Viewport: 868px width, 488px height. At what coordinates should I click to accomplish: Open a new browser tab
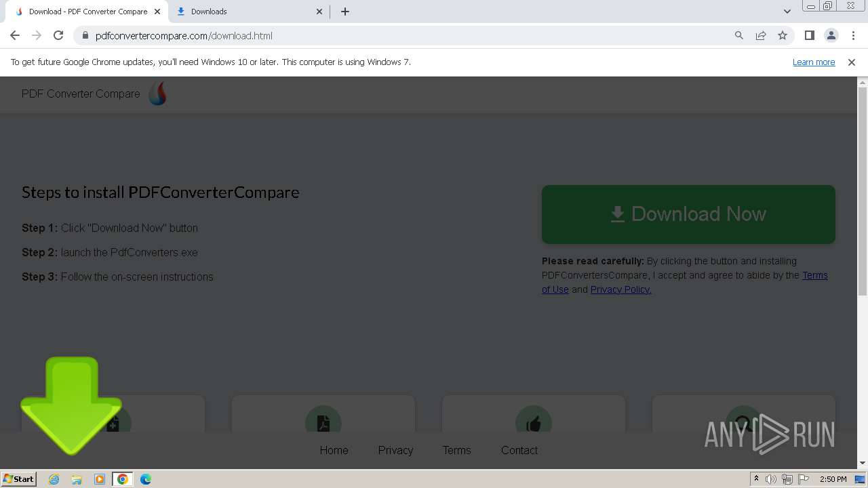point(345,12)
